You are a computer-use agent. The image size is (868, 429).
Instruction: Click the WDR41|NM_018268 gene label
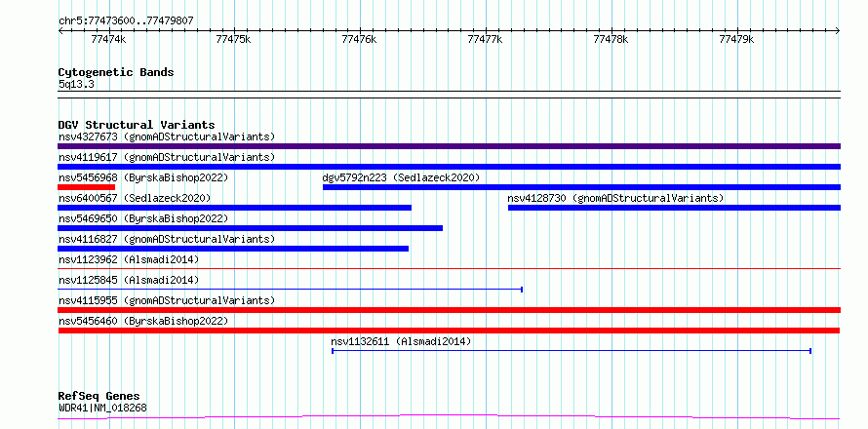(x=102, y=408)
